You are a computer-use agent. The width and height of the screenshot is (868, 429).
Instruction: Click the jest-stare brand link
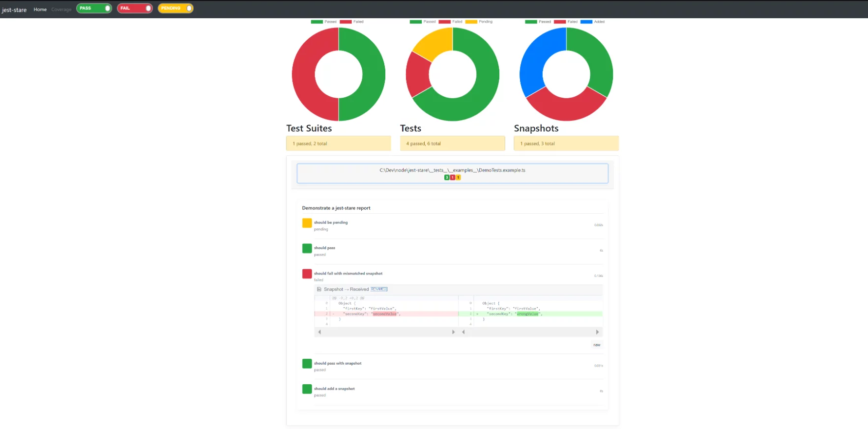[x=14, y=10]
